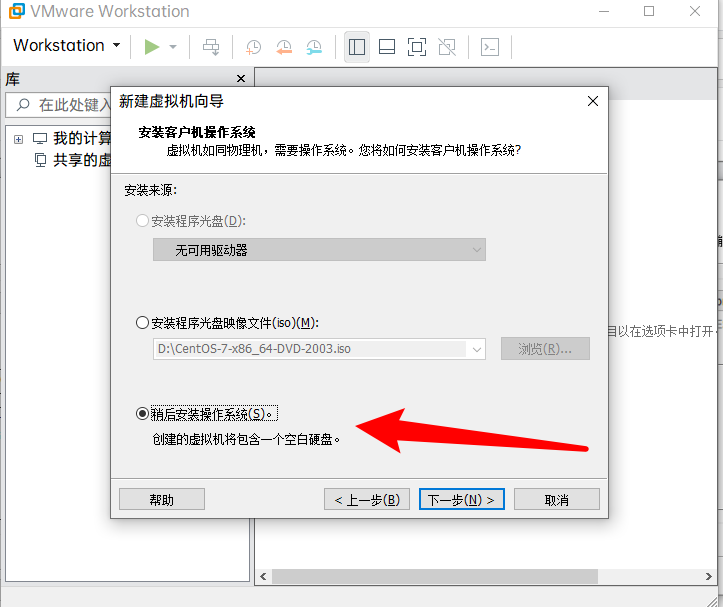Screen dimensions: 723x607
Task: Click the search magnifier icon in the library
Action: coord(23,105)
